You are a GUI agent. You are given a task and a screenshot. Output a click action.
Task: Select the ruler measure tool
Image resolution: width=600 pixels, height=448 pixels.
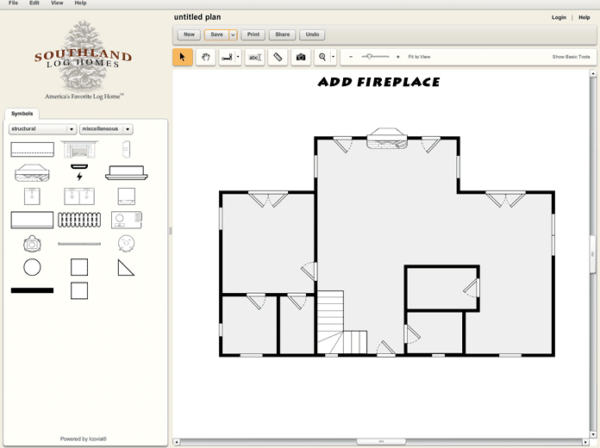[278, 57]
